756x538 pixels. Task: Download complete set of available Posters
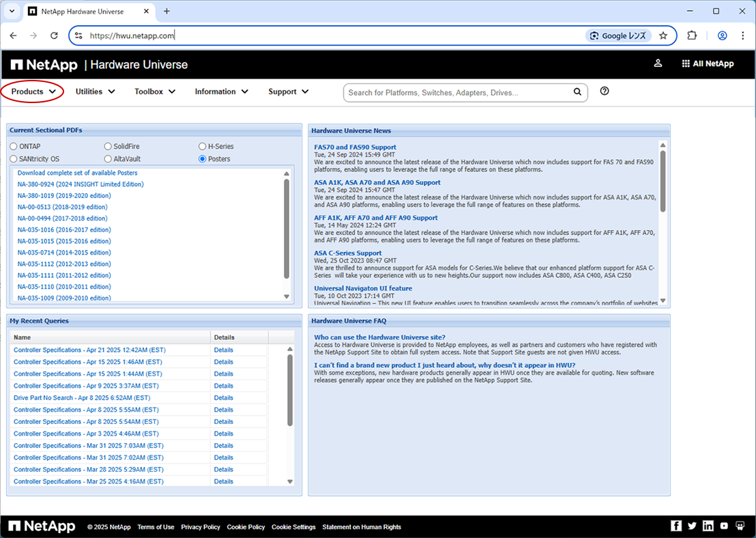click(78, 173)
